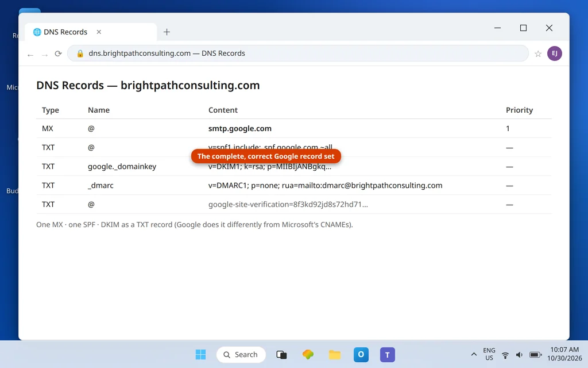Click the globe favicon on the tab
The width and height of the screenshot is (588, 368).
tap(37, 32)
